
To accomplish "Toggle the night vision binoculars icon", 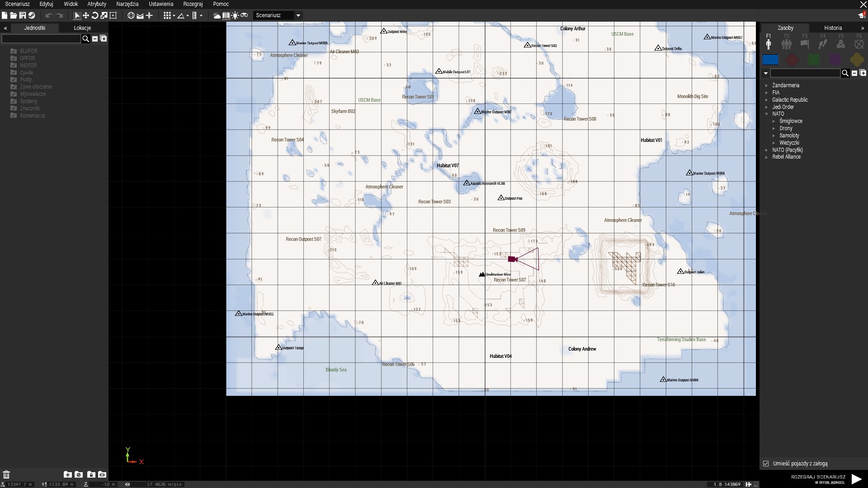I will (244, 15).
